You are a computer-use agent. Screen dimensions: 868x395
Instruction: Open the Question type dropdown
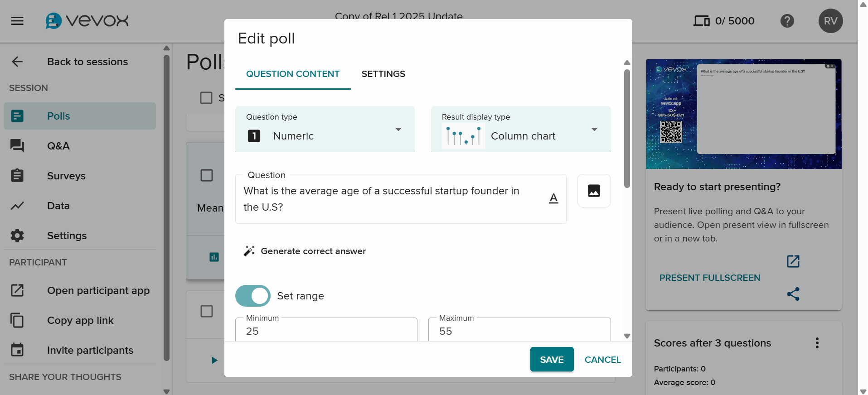coord(325,130)
